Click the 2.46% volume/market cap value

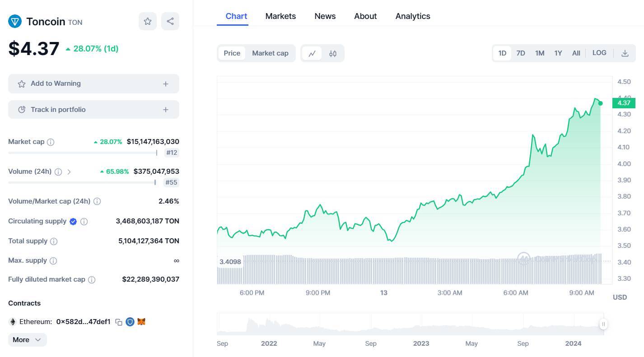tap(169, 201)
